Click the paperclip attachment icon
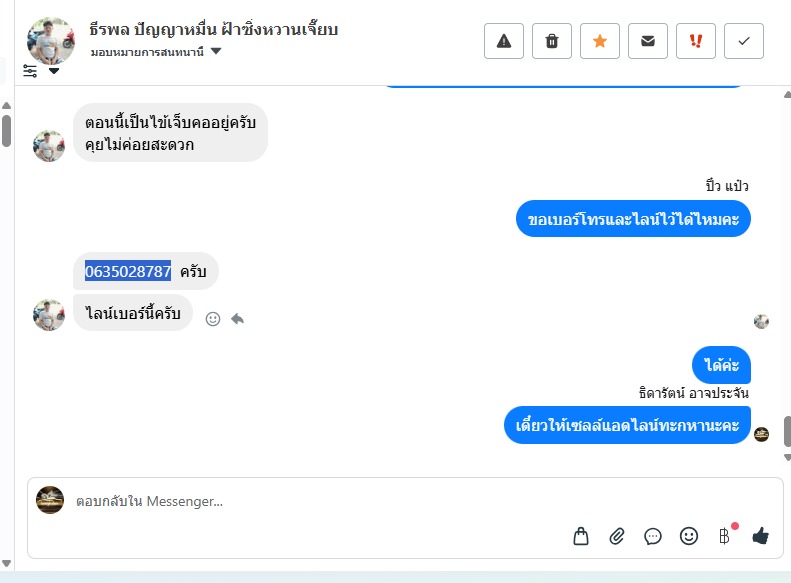The image size is (791, 583). click(x=617, y=536)
